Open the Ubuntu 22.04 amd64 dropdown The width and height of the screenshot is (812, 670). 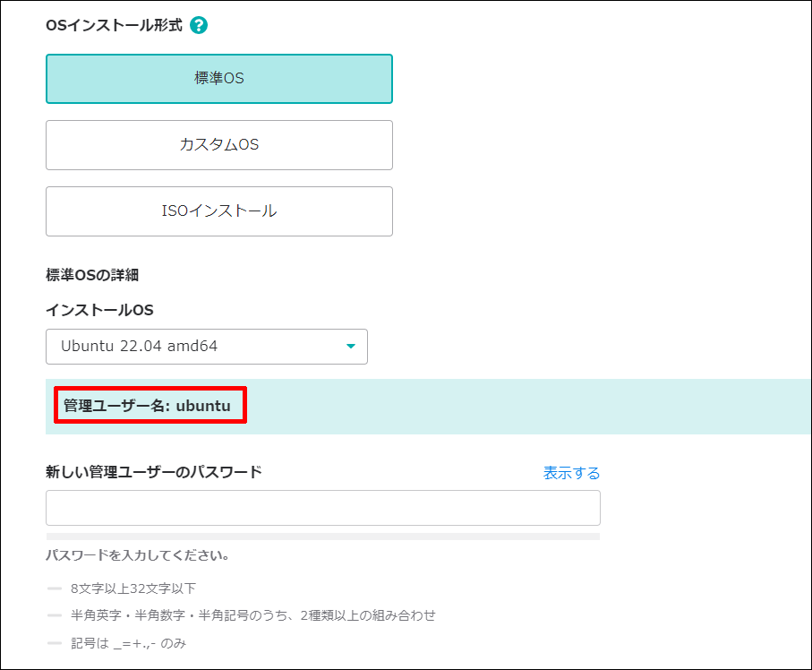[206, 346]
